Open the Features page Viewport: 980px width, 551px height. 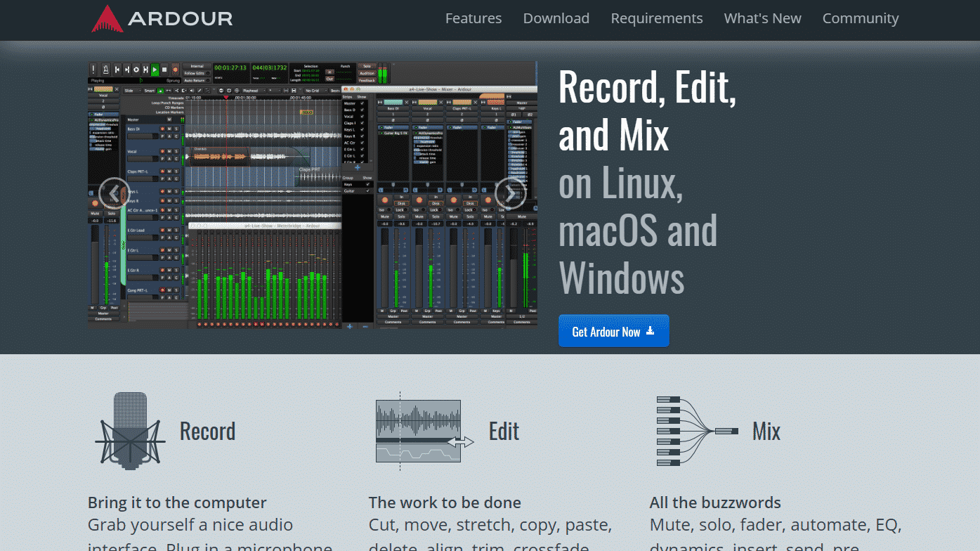[x=473, y=18]
